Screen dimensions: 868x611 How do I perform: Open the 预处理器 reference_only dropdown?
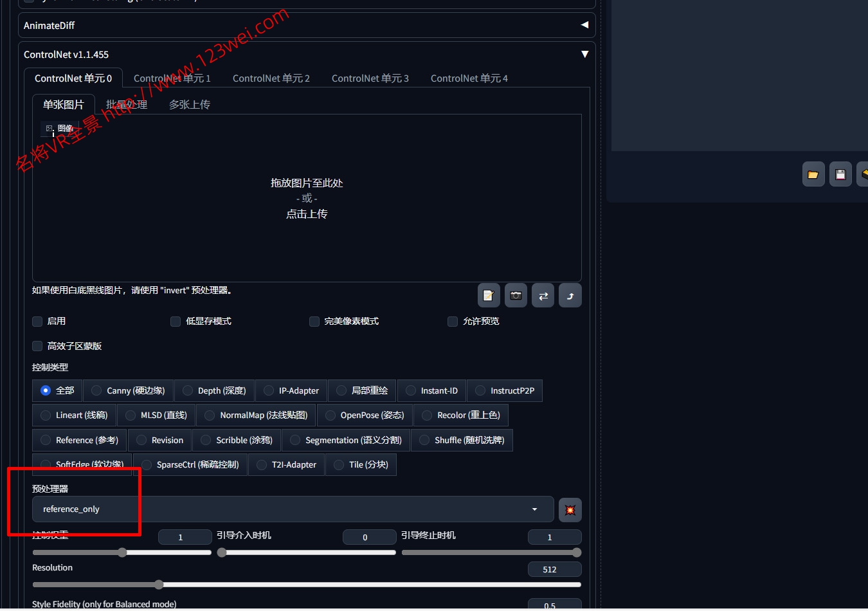(x=293, y=509)
